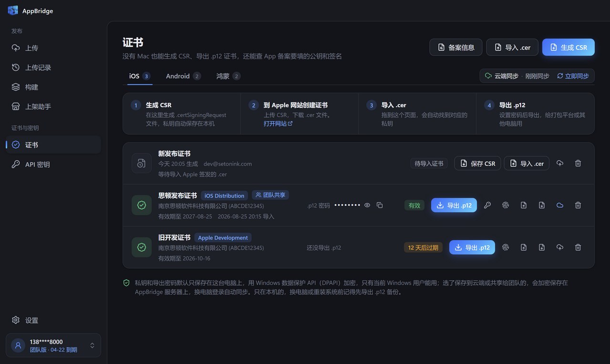The image size is (610, 364).
Task: Click the status check icon of 思顿发布证书
Action: tap(142, 205)
